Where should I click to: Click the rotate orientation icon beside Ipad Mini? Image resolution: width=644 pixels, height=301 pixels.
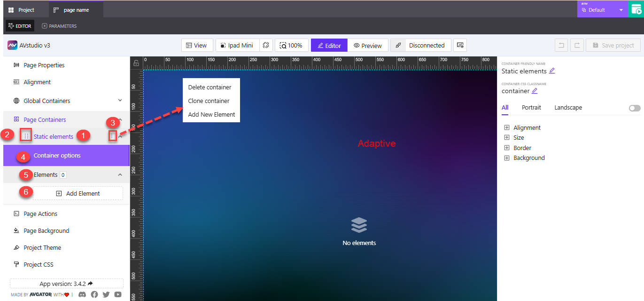click(x=265, y=45)
